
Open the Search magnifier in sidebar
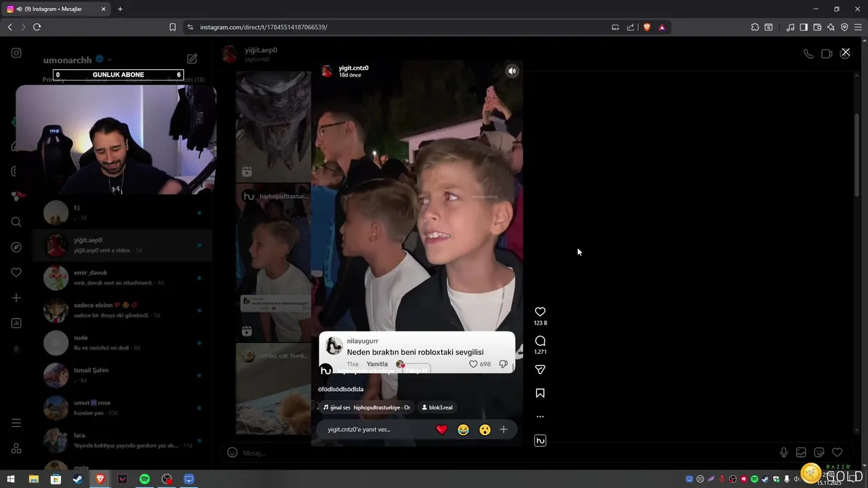16,222
